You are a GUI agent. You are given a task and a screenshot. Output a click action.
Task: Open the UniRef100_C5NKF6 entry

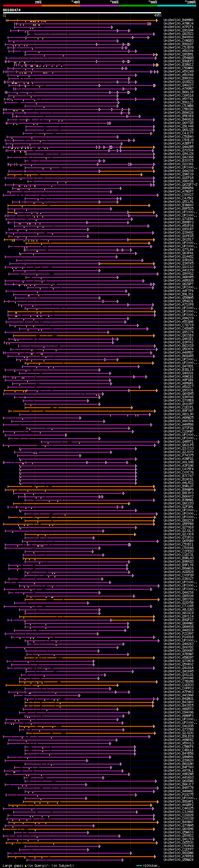[x=178, y=746]
